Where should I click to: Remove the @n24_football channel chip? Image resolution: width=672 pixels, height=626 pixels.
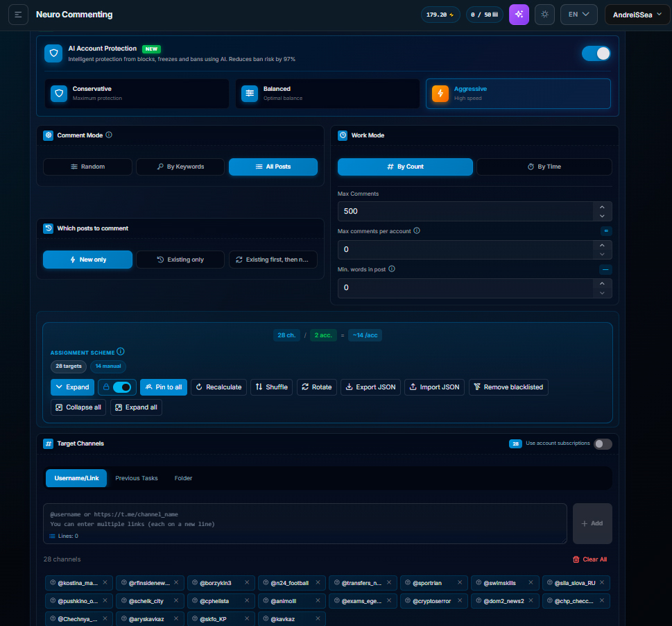point(318,583)
